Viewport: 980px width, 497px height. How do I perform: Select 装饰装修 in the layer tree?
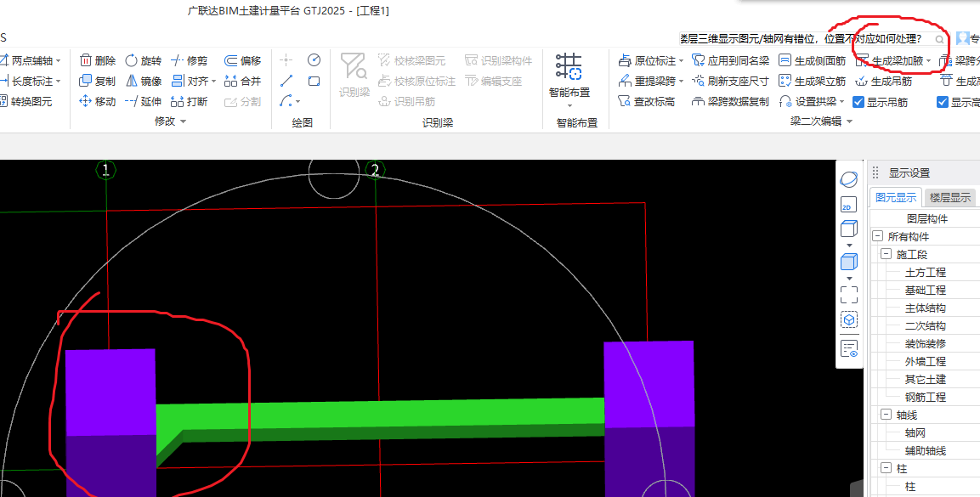tap(925, 343)
